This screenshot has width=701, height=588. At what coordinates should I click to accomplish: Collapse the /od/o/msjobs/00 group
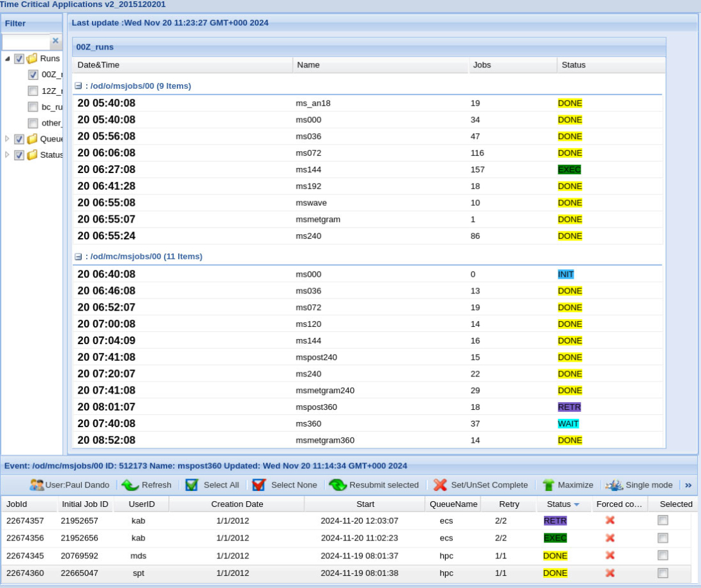[78, 86]
